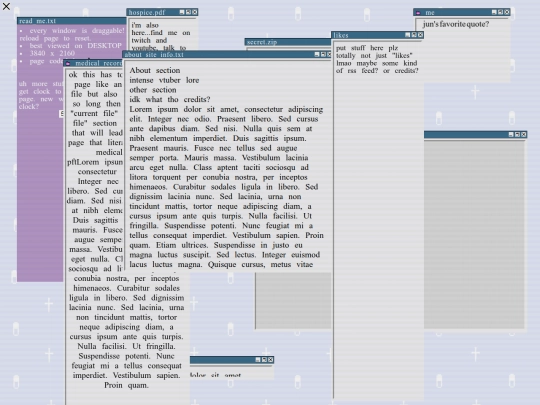Viewport: 540px width, 405px height.
Task: Click the 'me' window title text
Action: 430,12
